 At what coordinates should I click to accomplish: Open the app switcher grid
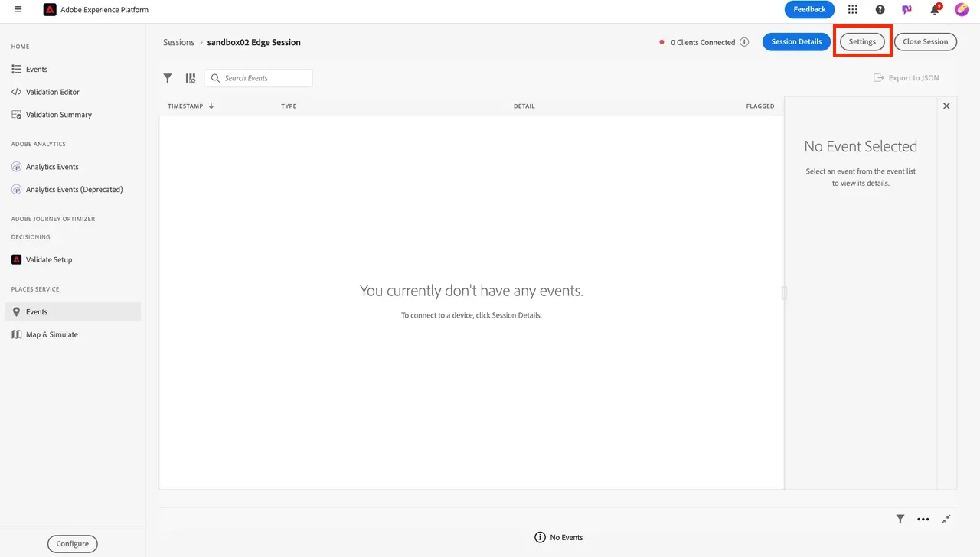[x=853, y=10]
